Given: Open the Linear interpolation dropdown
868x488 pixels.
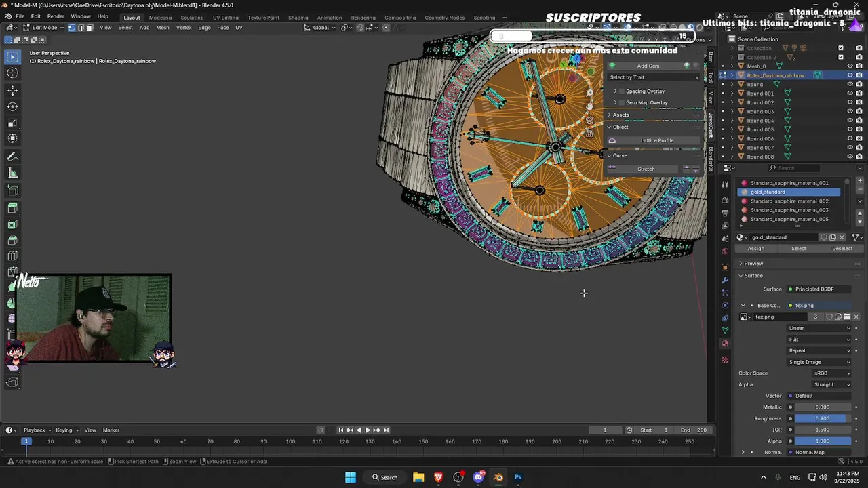Looking at the screenshot, I should [x=819, y=328].
